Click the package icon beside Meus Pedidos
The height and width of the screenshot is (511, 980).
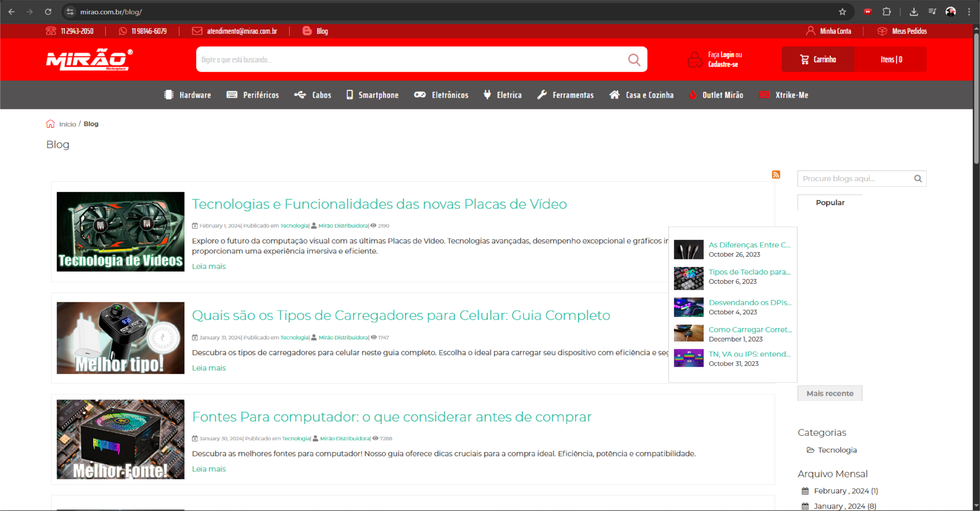click(x=882, y=31)
